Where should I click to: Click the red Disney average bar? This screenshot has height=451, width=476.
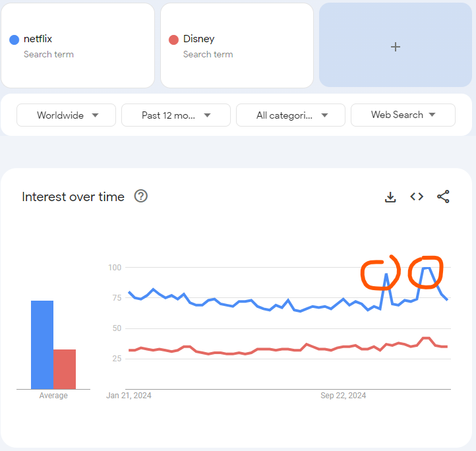click(x=65, y=369)
